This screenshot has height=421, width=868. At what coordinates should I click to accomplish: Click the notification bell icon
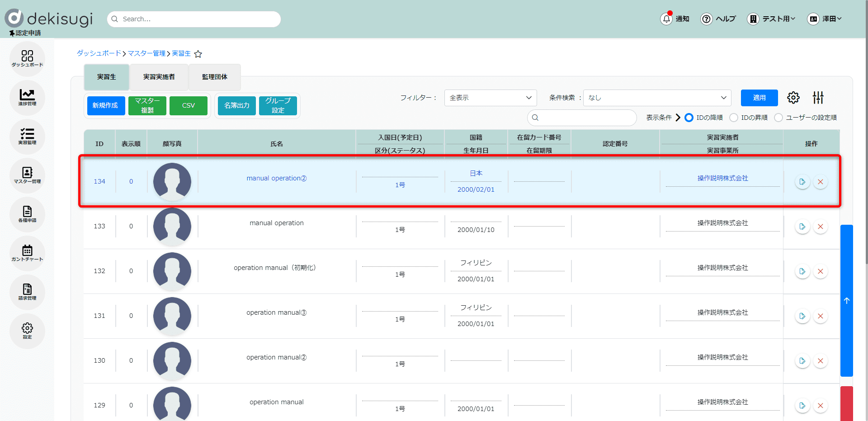tap(666, 19)
